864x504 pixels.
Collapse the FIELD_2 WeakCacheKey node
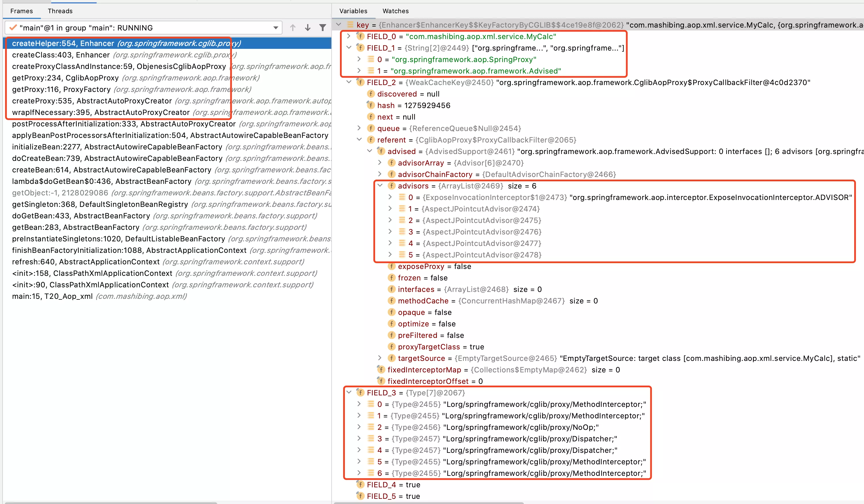pos(349,82)
